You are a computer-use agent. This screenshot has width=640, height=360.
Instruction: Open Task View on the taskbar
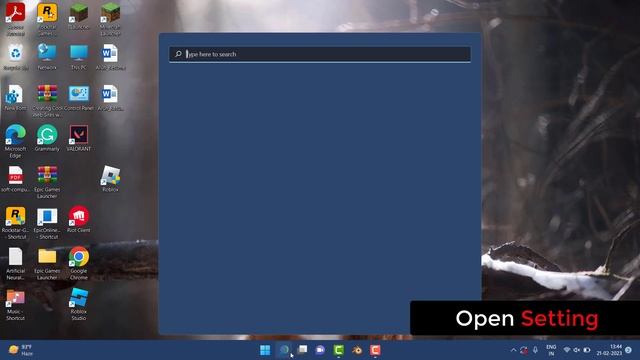coord(302,350)
